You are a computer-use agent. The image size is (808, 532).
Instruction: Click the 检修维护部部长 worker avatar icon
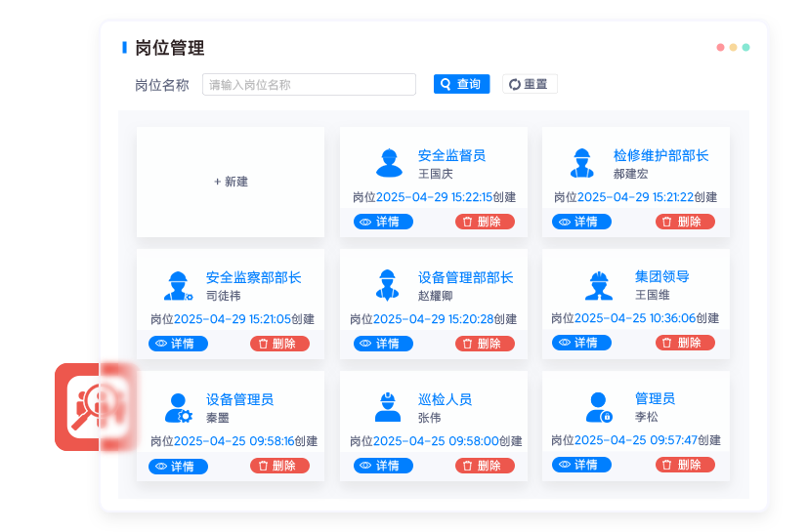click(x=583, y=163)
